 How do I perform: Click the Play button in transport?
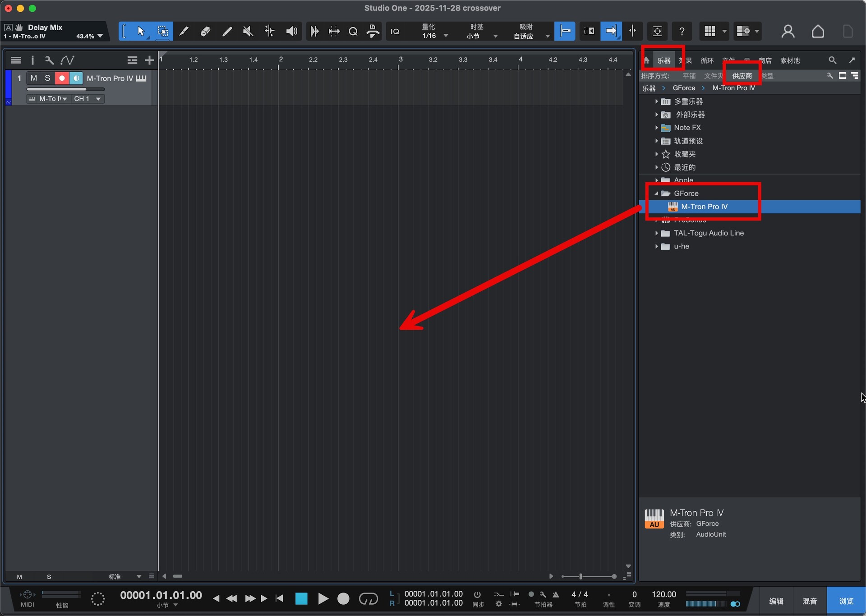click(323, 599)
